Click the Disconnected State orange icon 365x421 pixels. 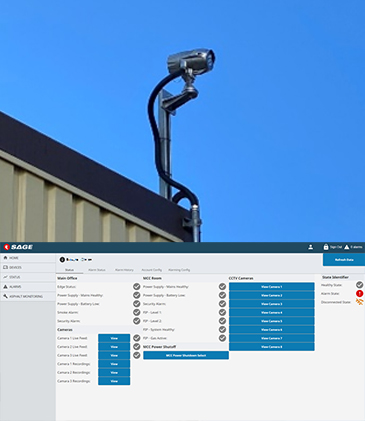pyautogui.click(x=359, y=302)
